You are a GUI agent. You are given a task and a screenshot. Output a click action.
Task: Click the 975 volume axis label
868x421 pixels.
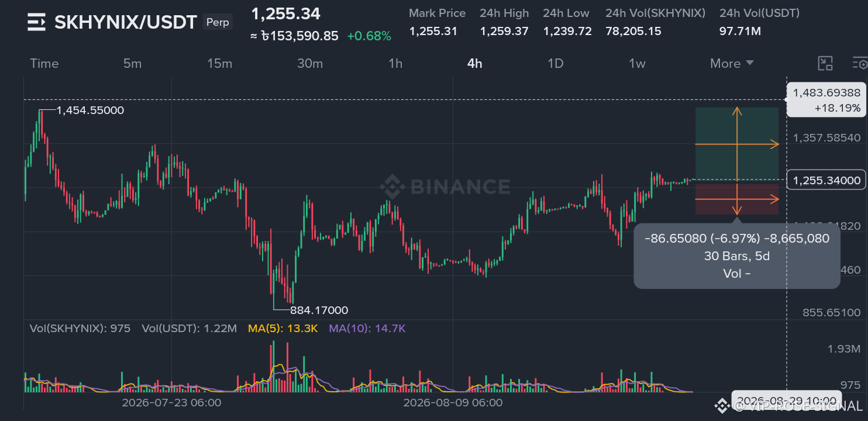pyautogui.click(x=850, y=385)
